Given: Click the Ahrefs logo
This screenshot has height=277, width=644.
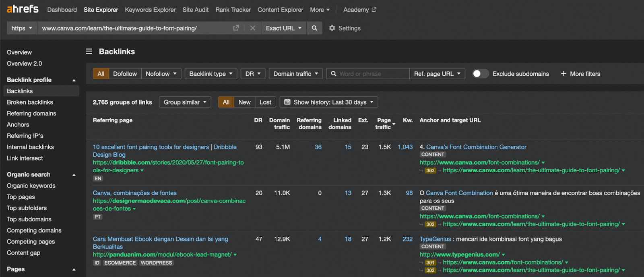Looking at the screenshot, I should 23,9.
